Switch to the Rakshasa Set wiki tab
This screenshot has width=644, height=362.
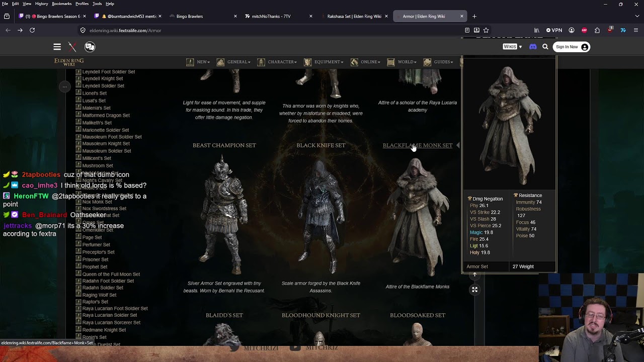[354, 16]
